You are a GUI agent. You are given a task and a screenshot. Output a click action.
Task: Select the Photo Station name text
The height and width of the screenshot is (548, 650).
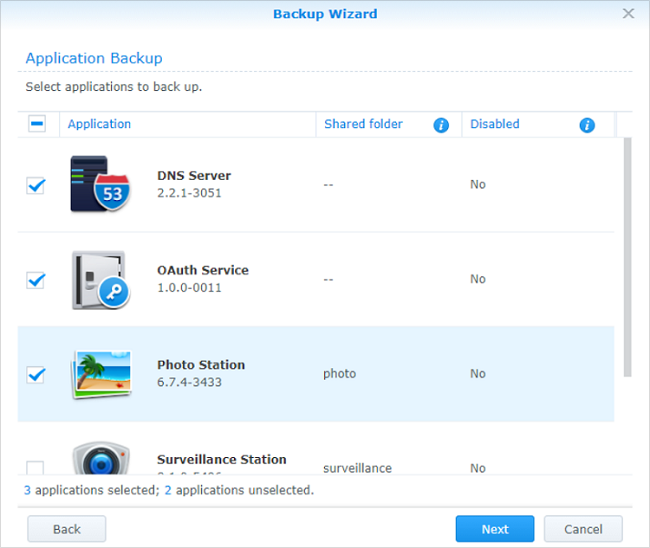[201, 365]
